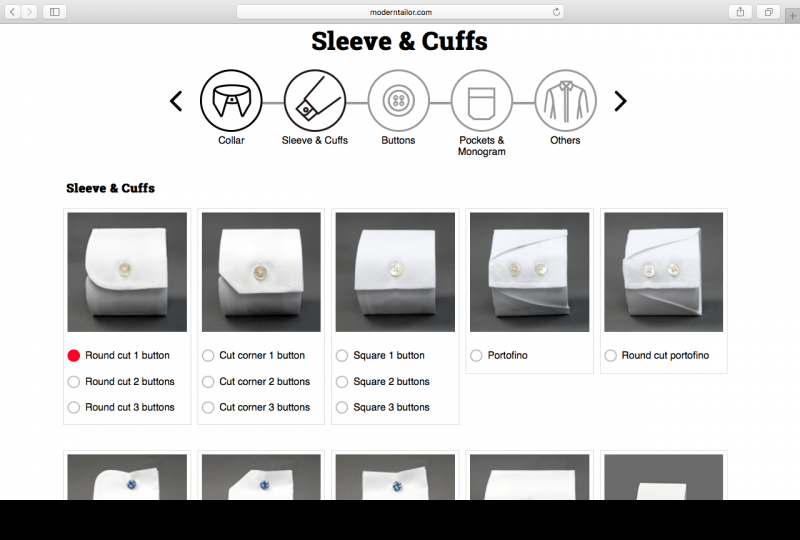Click the moderntailor.com address bar
Viewport: 800px width, 540px height.
click(400, 12)
